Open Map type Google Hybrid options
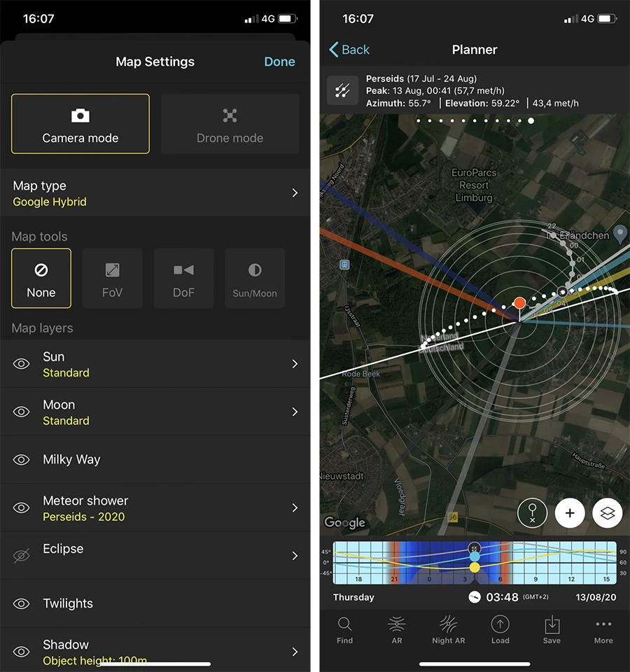The height and width of the screenshot is (672, 630). (155, 193)
